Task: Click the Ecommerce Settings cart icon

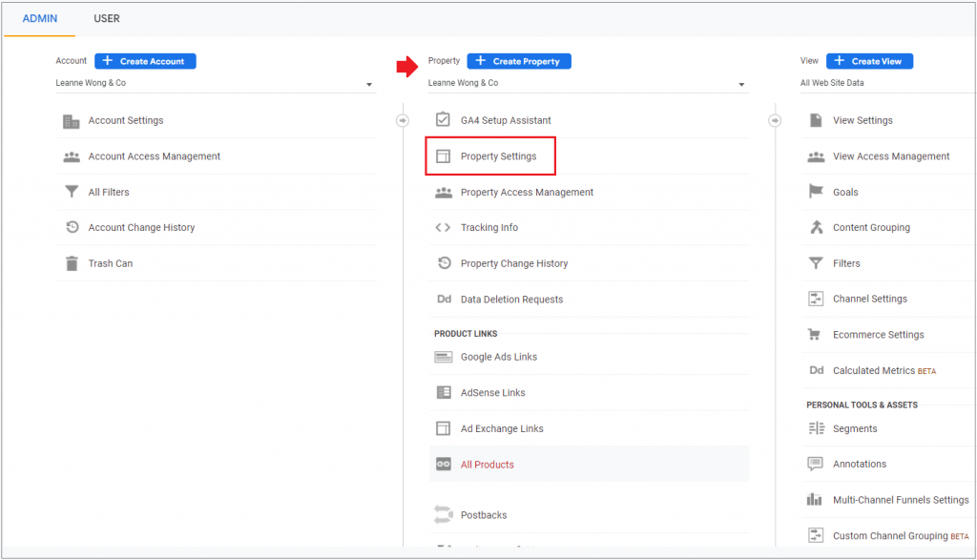Action: tap(814, 335)
